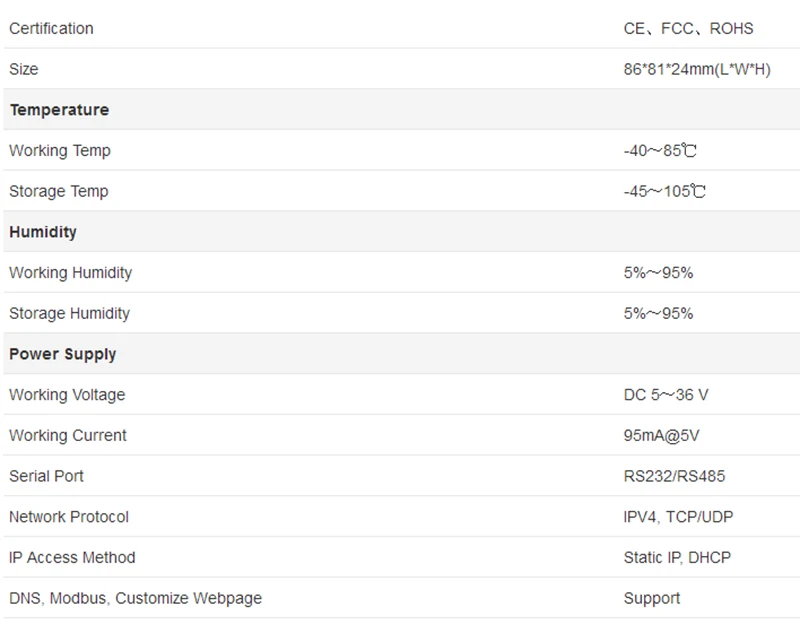Select the IPV4, TCP/UDP protocol value

(x=678, y=517)
